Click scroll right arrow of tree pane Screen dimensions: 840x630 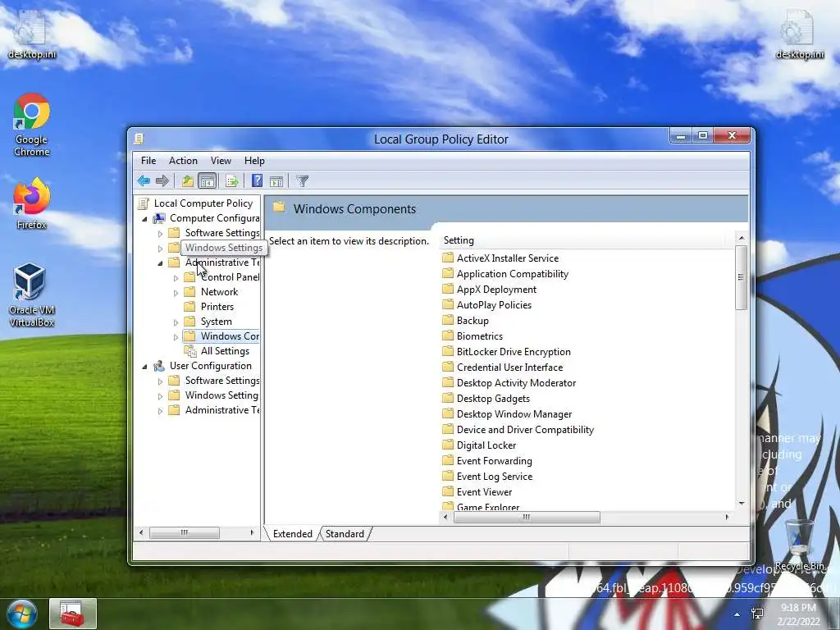click(252, 532)
